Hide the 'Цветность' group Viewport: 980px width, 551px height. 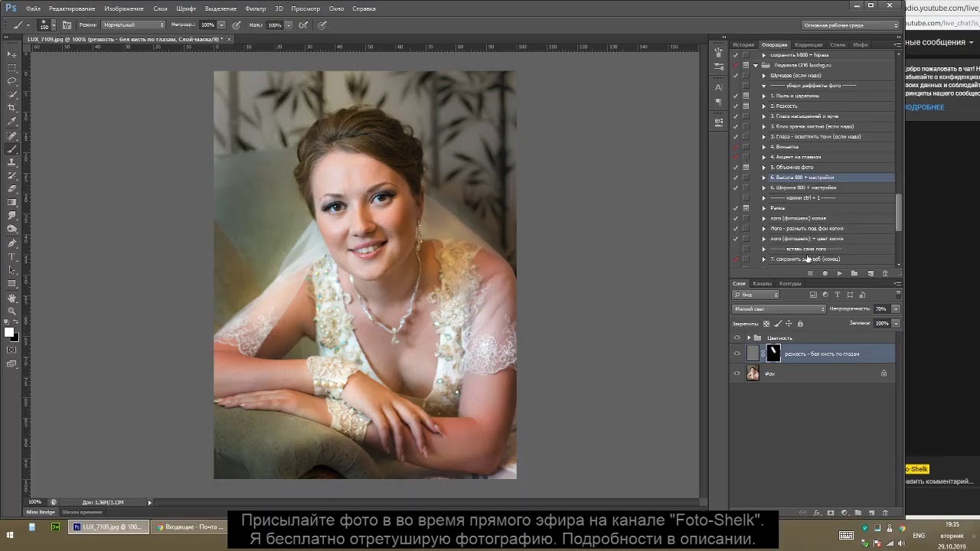click(x=737, y=337)
